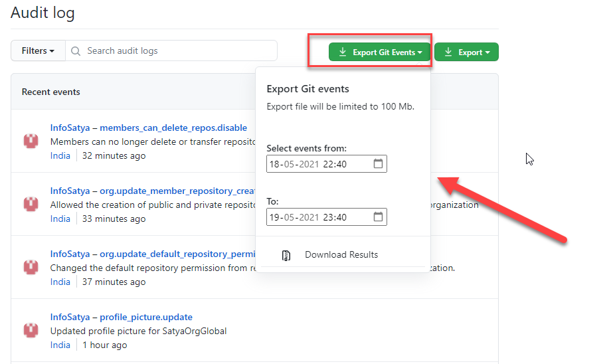Image resolution: width=615 pixels, height=364 pixels.
Task: Click the To date-time field
Action: pos(319,217)
